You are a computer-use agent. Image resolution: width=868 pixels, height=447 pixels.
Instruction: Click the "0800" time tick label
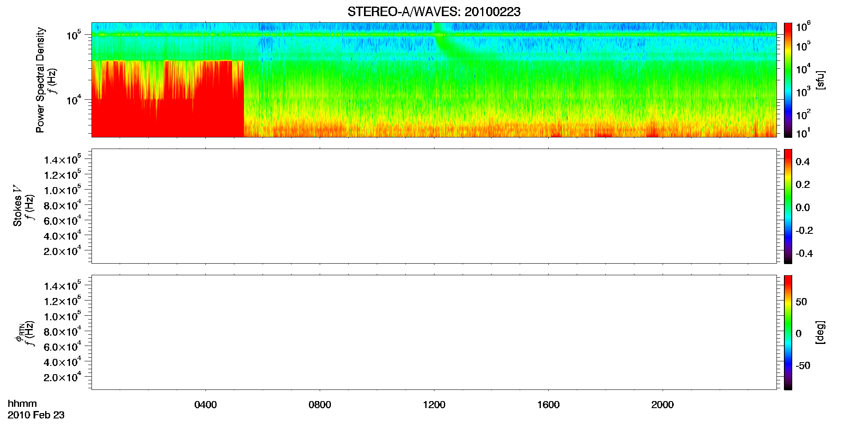[x=320, y=405]
